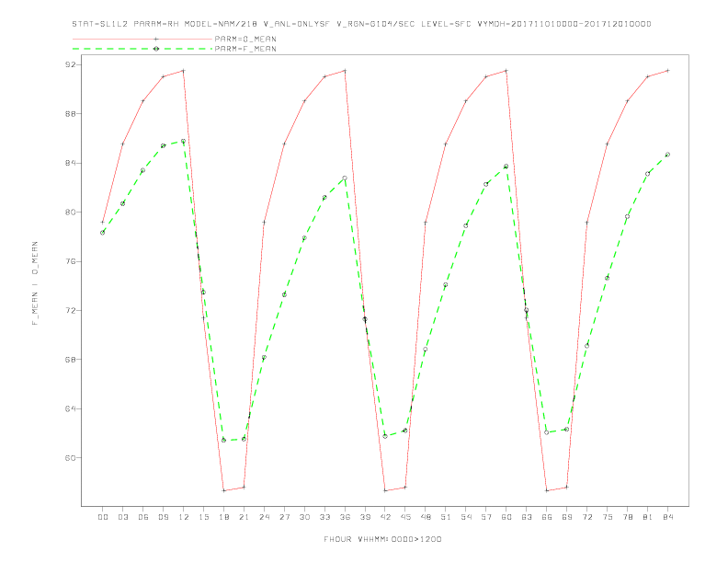Click x-axis tick label 60

506,517
